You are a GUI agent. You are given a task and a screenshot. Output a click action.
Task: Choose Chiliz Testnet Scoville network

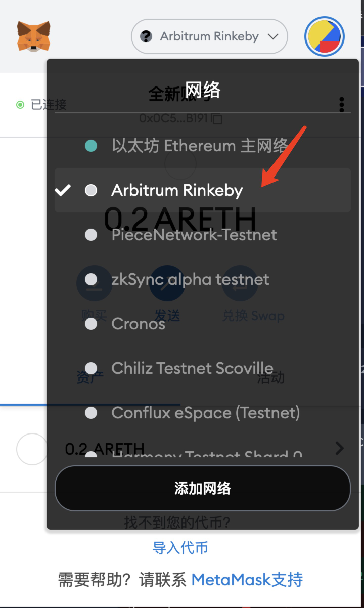(x=192, y=368)
